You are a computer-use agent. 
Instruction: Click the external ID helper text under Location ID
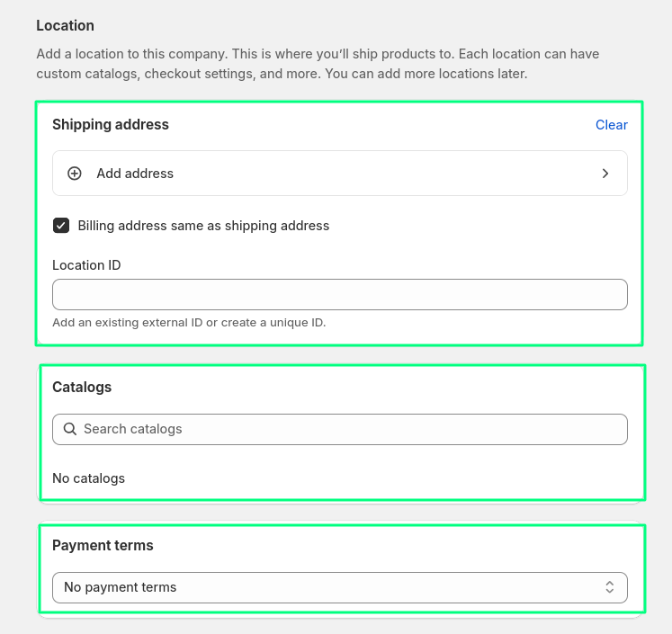coord(189,322)
